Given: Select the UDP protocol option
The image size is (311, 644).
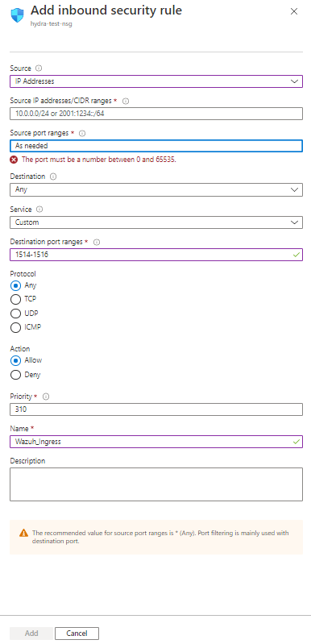Looking at the screenshot, I should (15, 314).
